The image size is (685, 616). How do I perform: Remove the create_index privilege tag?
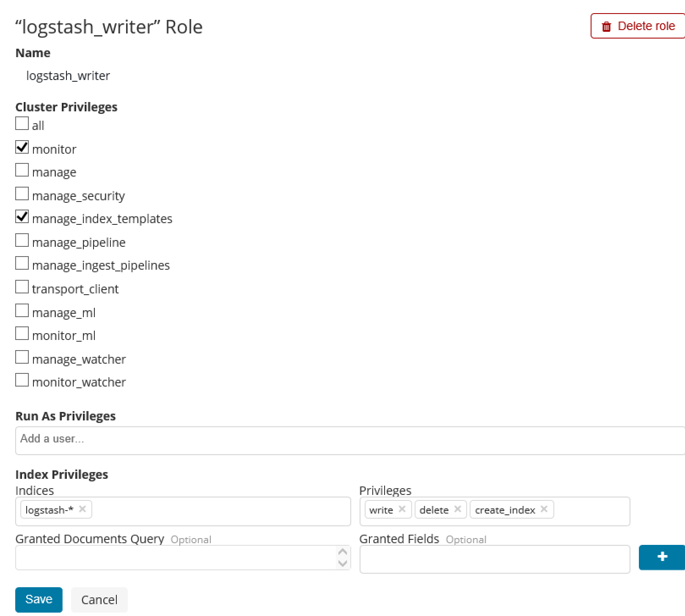coord(544,509)
